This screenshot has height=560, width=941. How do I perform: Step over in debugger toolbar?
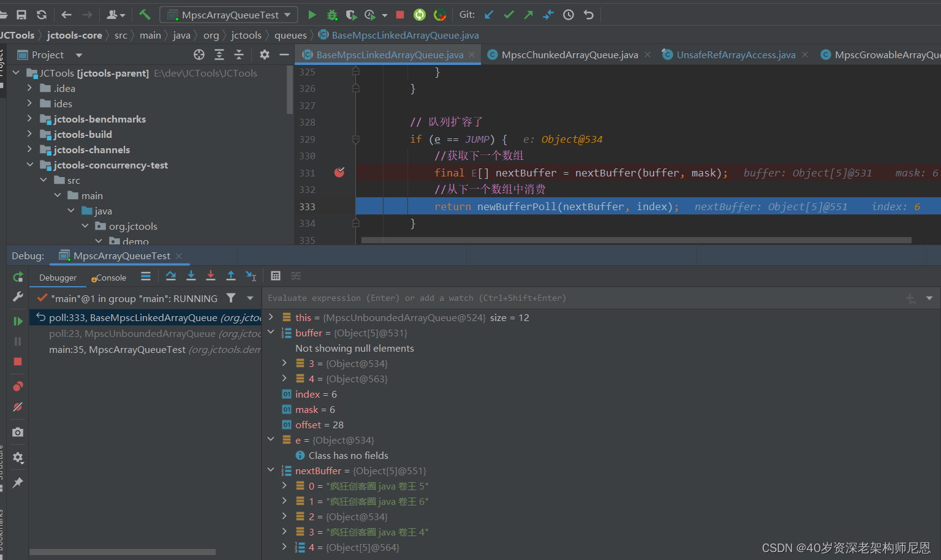[x=171, y=276]
